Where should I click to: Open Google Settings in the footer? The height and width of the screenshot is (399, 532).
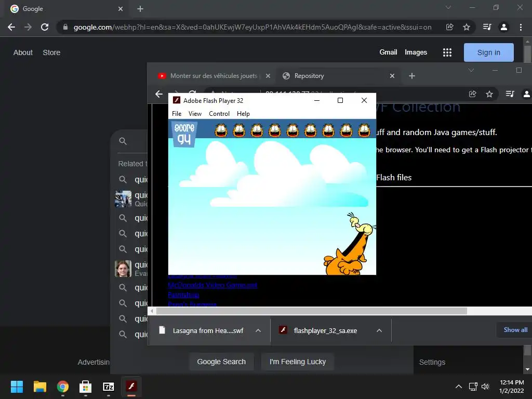[432, 362]
